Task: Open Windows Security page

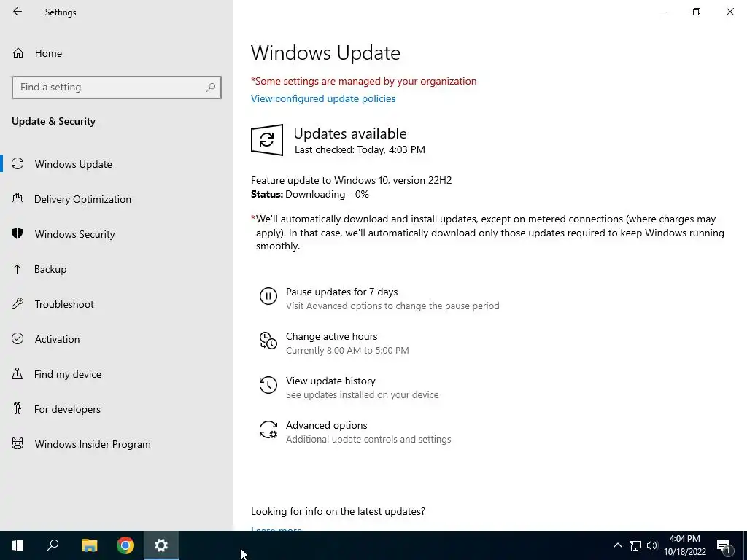Action: click(x=75, y=234)
